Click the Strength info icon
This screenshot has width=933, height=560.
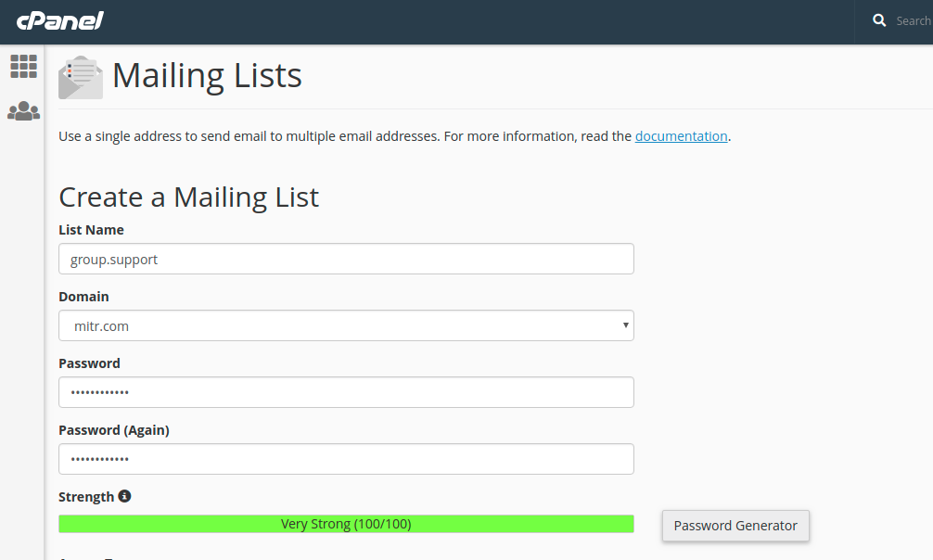pyautogui.click(x=124, y=496)
